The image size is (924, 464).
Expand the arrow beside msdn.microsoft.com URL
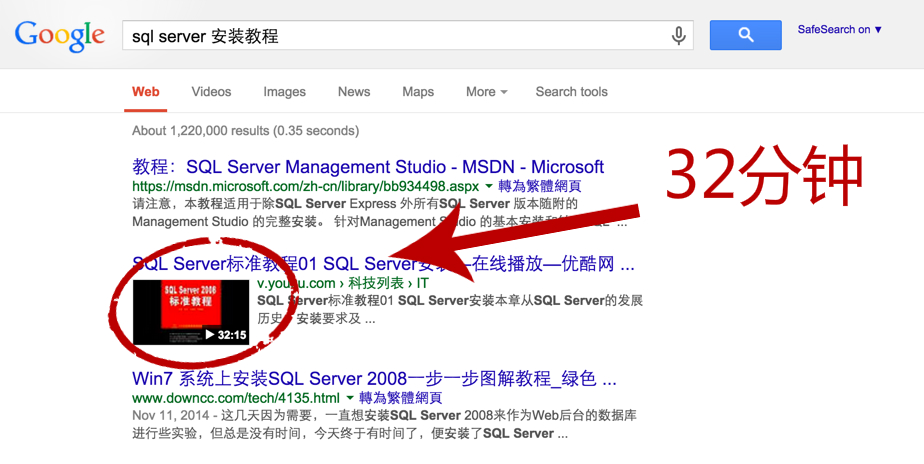click(x=489, y=186)
